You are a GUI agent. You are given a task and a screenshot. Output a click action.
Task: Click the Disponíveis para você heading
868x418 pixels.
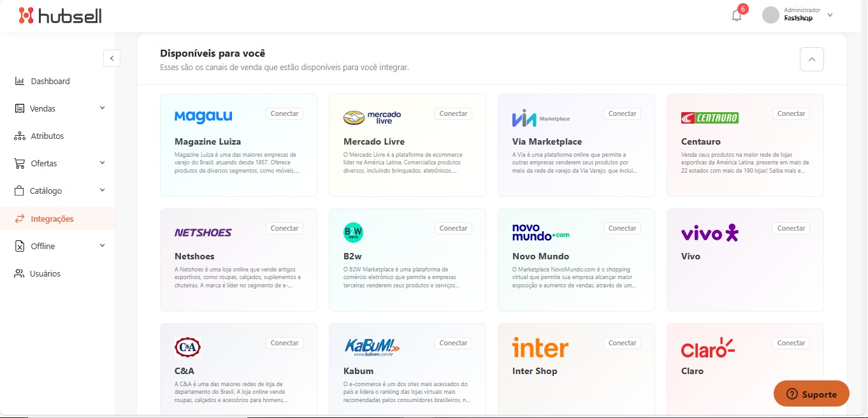(x=212, y=54)
